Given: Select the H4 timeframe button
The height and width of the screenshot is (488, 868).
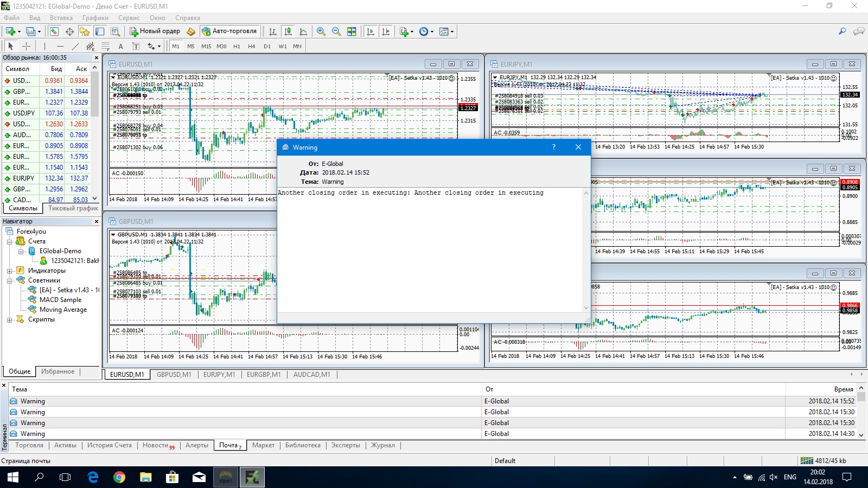Looking at the screenshot, I should pyautogui.click(x=252, y=46).
